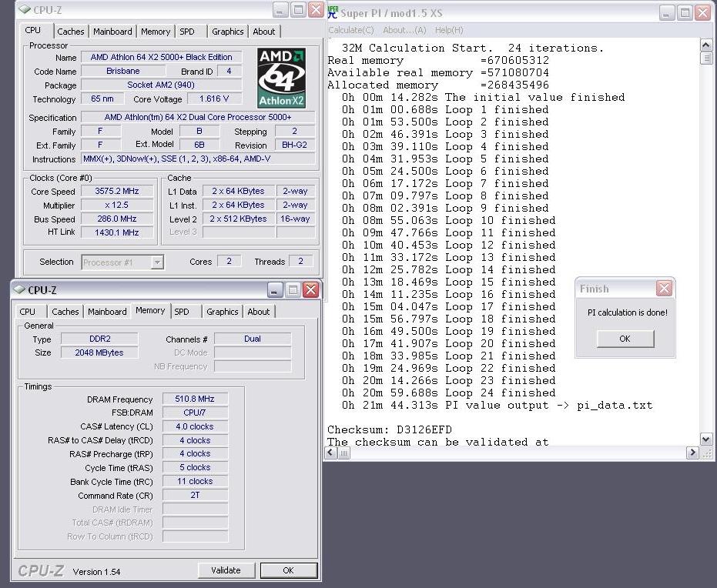The height and width of the screenshot is (588, 717).
Task: Click the Multiplier value x 12.5
Action: tap(117, 205)
